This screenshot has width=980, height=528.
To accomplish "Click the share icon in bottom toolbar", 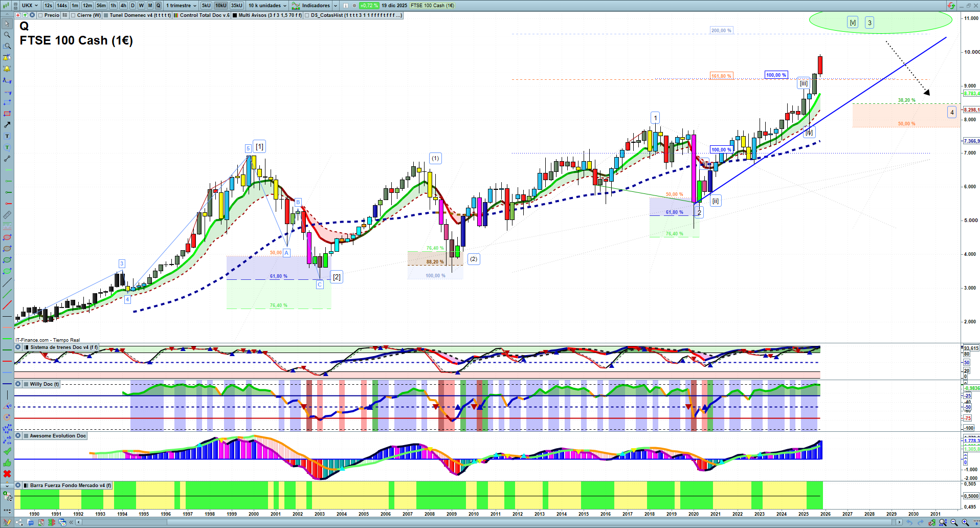I will [19, 522].
